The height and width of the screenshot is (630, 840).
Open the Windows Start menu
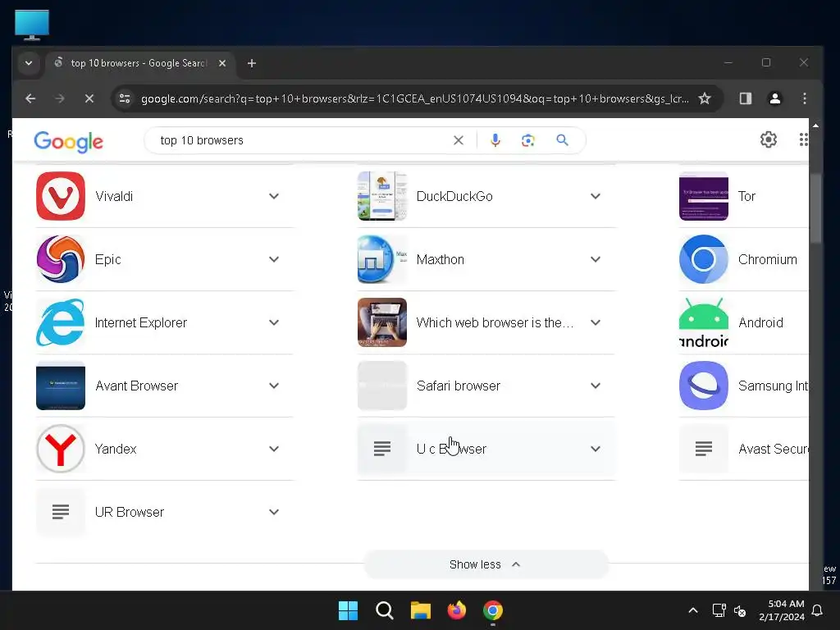pyautogui.click(x=348, y=610)
